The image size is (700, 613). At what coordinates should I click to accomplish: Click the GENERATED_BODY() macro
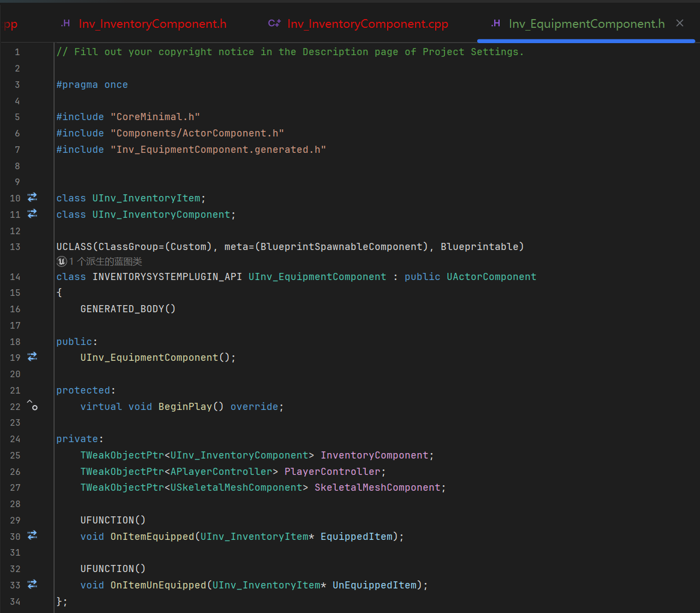[x=128, y=309]
